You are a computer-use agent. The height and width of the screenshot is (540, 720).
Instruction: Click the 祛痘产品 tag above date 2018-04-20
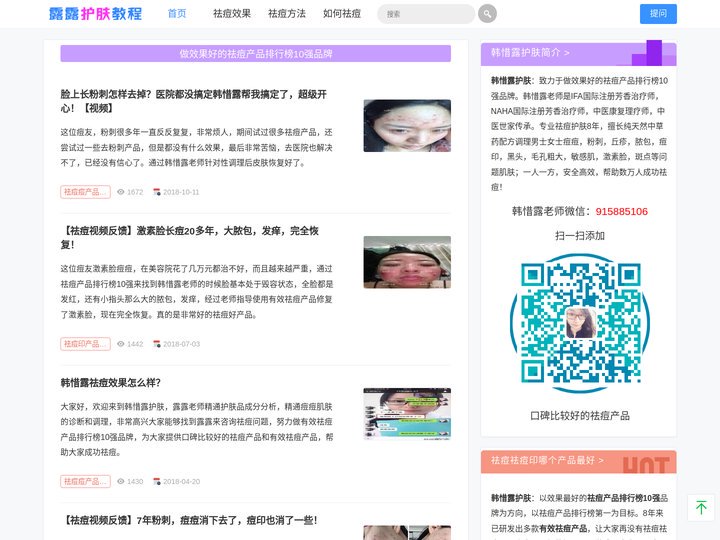point(85,481)
